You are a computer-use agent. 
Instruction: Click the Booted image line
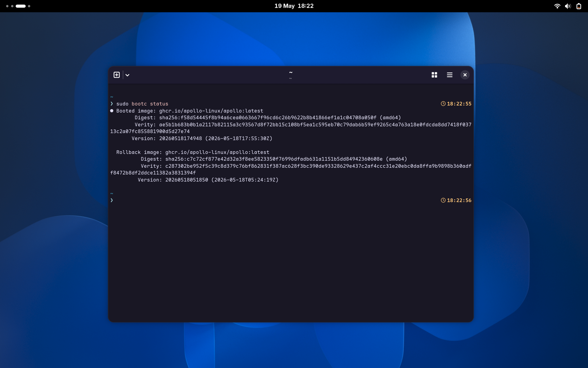pyautogui.click(x=190, y=111)
